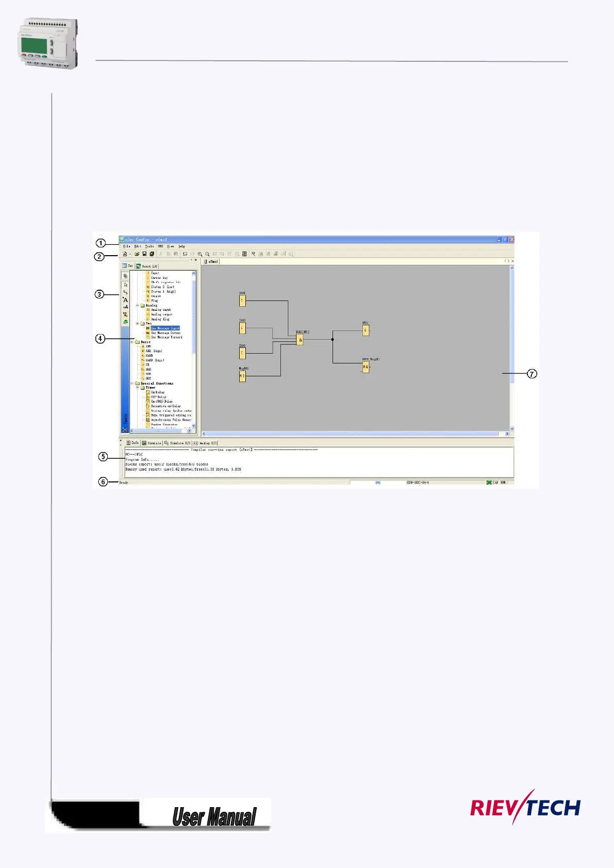Image resolution: width=614 pixels, height=868 pixels.
Task: Open the New file dropdown arrow
Action: coord(130,254)
